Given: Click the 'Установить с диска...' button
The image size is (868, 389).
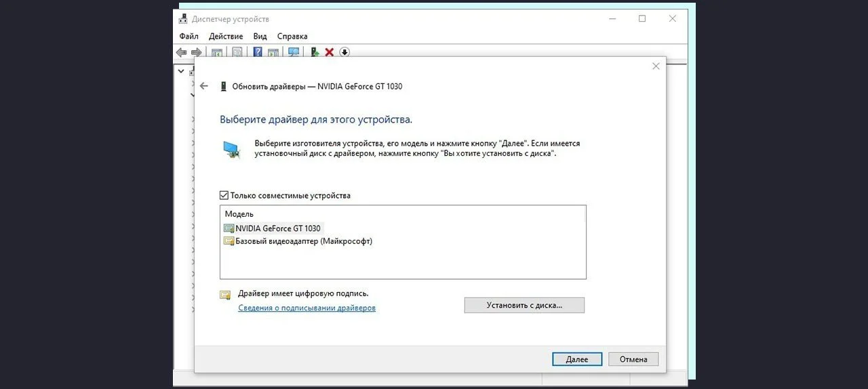Looking at the screenshot, I should point(524,305).
